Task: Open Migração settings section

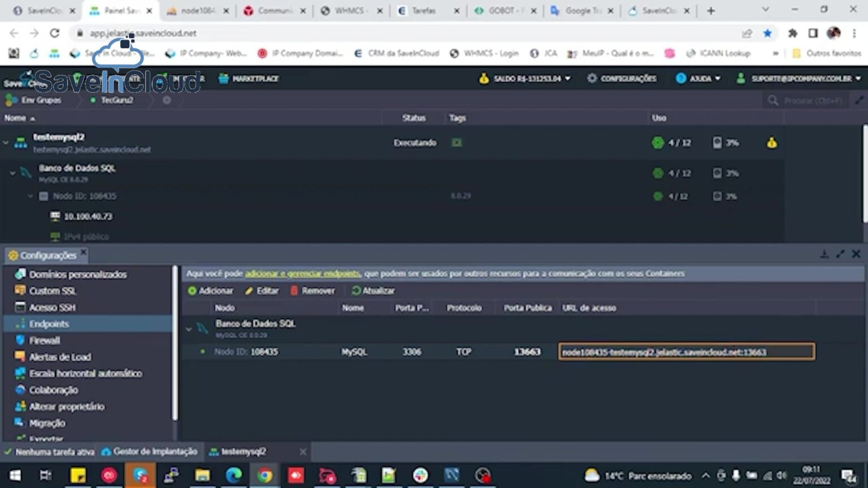Action: tap(47, 422)
